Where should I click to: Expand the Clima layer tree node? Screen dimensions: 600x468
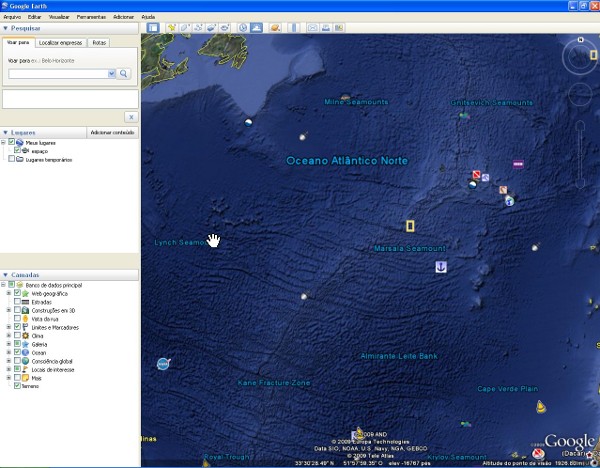8,336
